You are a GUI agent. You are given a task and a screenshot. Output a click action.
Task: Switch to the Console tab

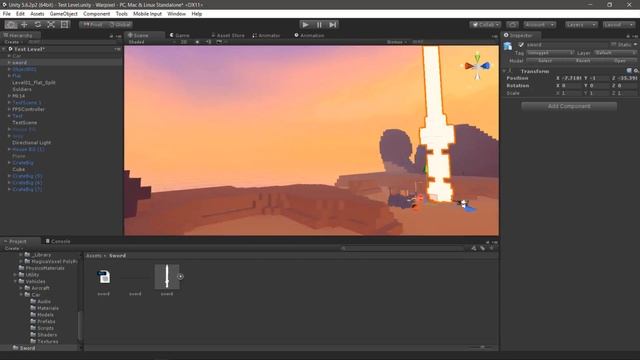pyautogui.click(x=58, y=241)
